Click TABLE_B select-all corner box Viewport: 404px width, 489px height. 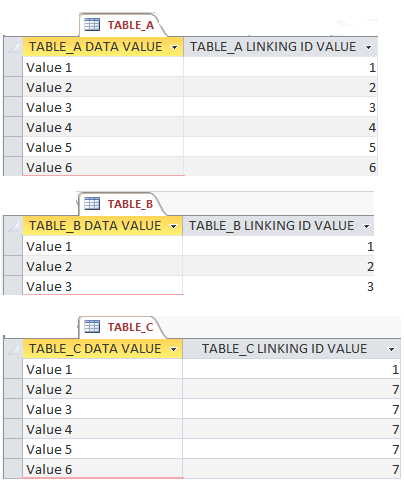pyautogui.click(x=13, y=226)
